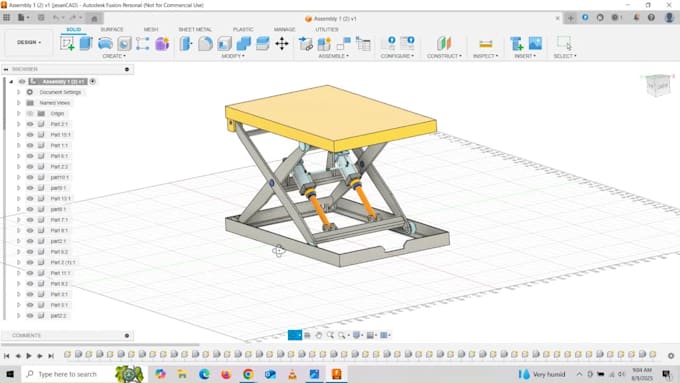The width and height of the screenshot is (680, 383).
Task: Expand the Comments panel
Action: click(127, 335)
